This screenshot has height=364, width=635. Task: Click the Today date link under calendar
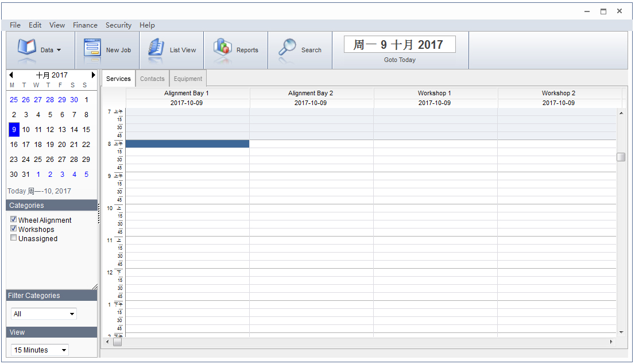coord(39,191)
